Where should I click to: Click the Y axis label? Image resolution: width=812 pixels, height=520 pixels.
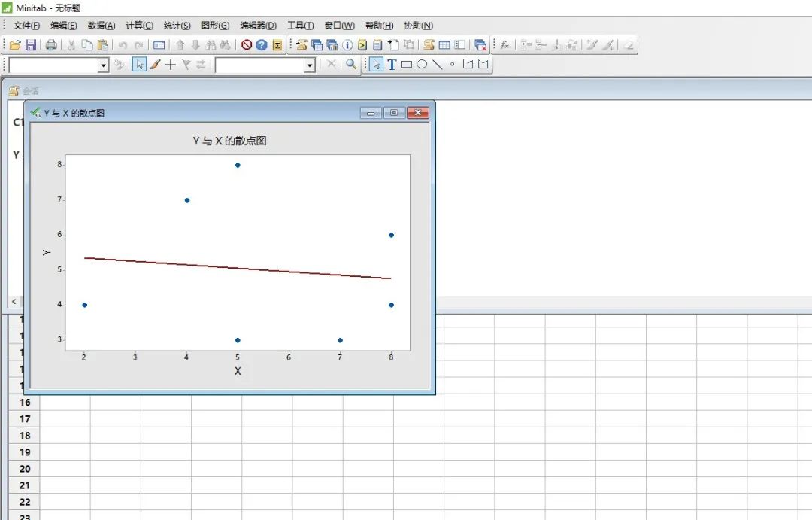coord(47,253)
